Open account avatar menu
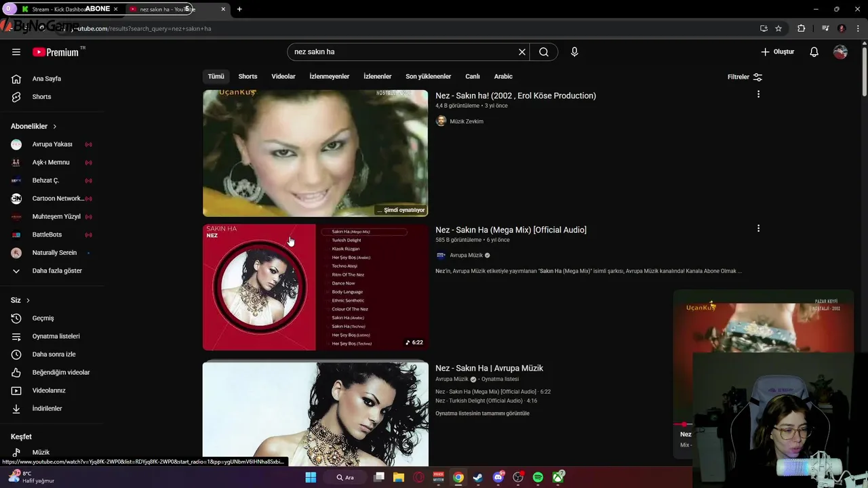The width and height of the screenshot is (868, 488). click(x=840, y=52)
